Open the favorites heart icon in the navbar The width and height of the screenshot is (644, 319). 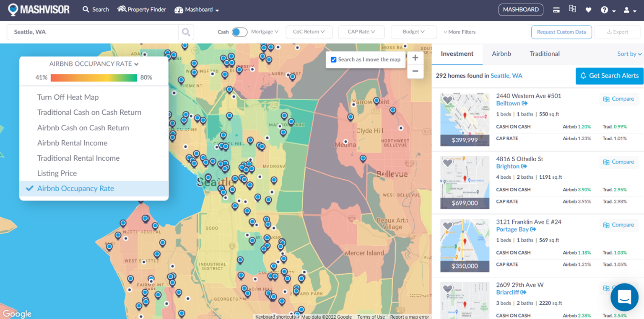click(x=588, y=9)
